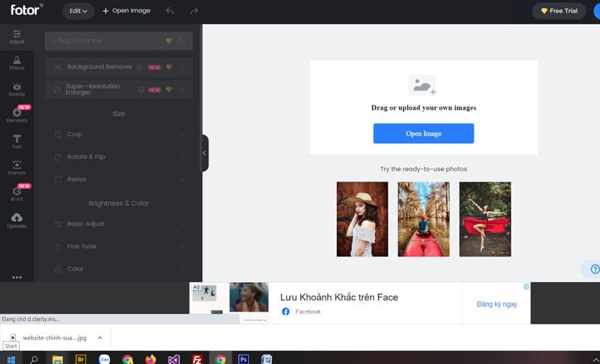Click the upload image placeholder icon
600x364 pixels.
(423, 85)
